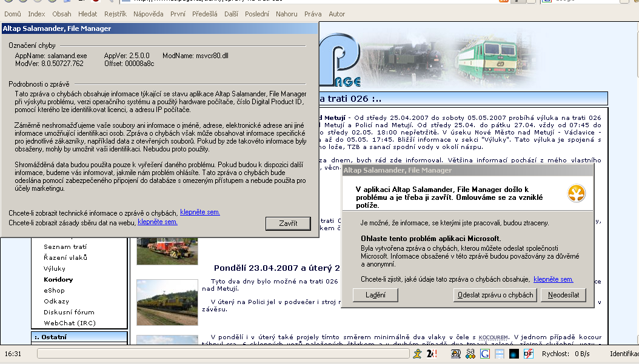The image size is (639, 364).
Task: Click 'AppName: salamand.exe' text
Action: click(51, 56)
